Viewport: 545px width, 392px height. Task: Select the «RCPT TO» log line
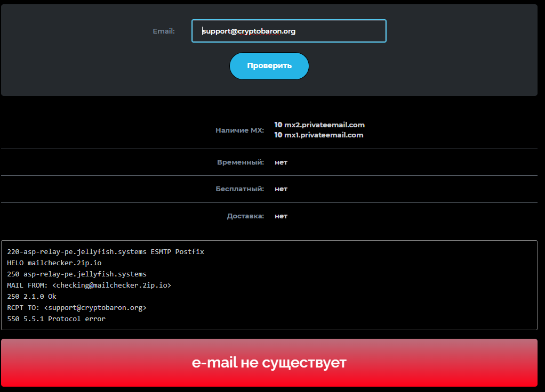76,307
